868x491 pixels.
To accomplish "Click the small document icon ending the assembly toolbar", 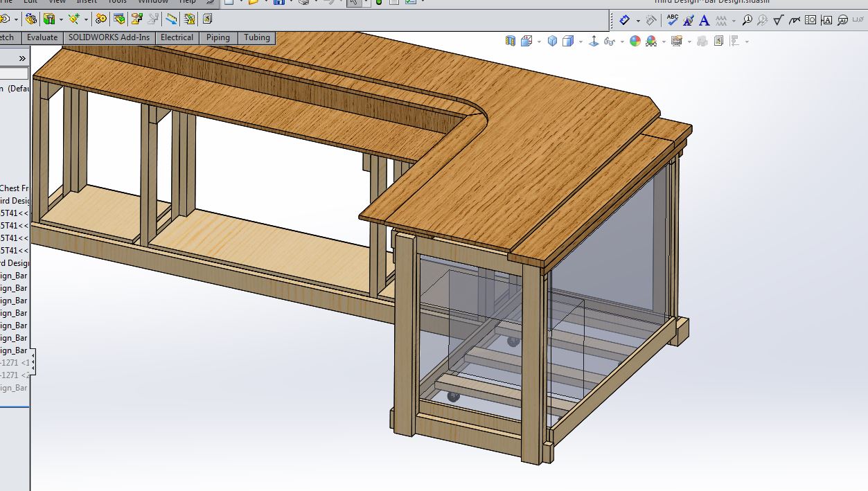I will pos(207,19).
